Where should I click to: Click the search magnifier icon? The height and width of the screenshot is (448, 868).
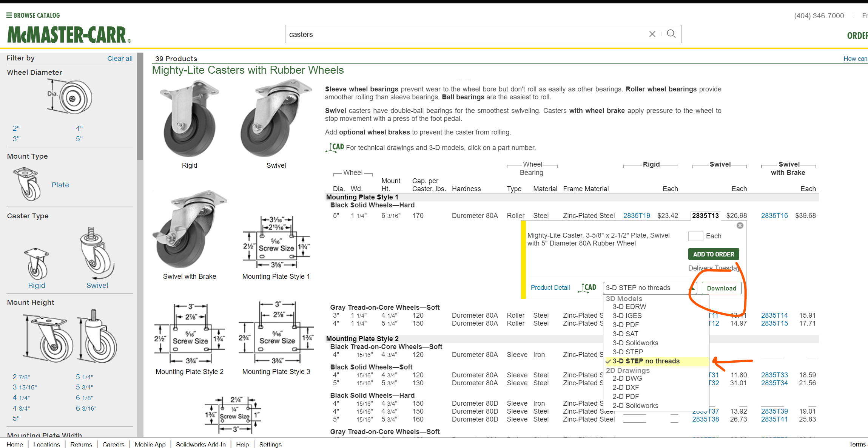671,34
